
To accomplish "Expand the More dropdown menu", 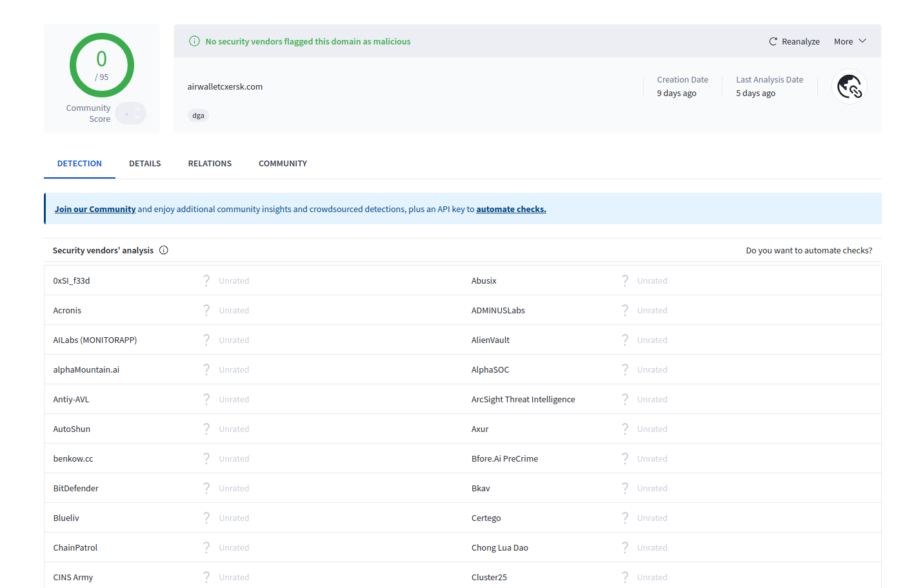I will (x=849, y=41).
